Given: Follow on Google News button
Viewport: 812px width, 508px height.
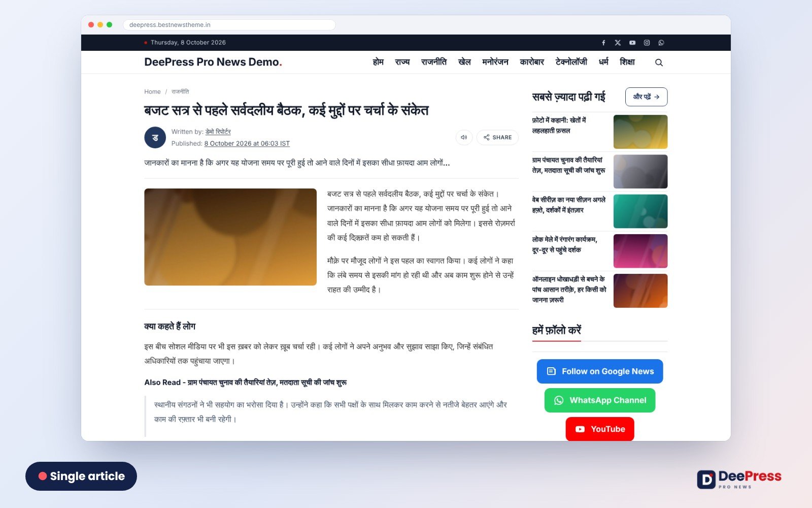Looking at the screenshot, I should coord(600,371).
